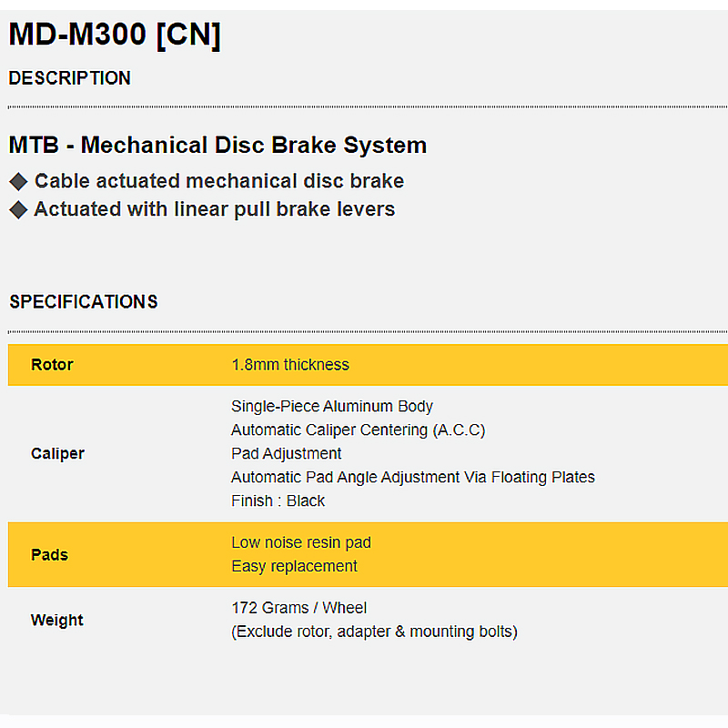Click the diamond bullet before "Actuated with linear"
The image size is (728, 728).
[19, 209]
